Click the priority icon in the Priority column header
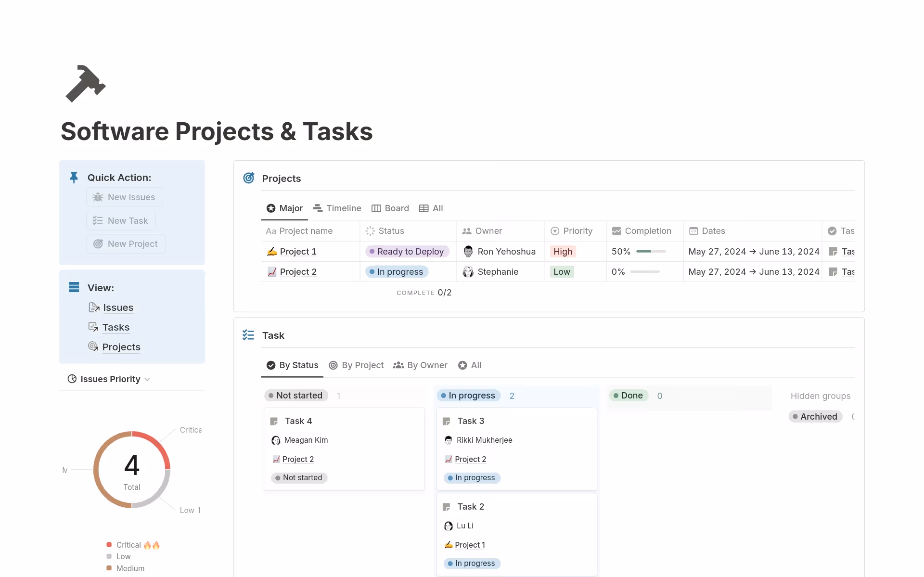924x577 pixels. 555,231
